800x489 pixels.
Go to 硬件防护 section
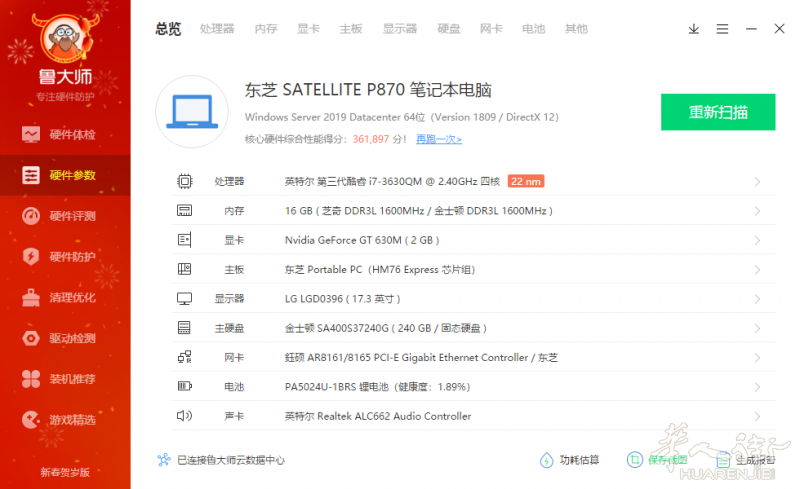(65, 256)
